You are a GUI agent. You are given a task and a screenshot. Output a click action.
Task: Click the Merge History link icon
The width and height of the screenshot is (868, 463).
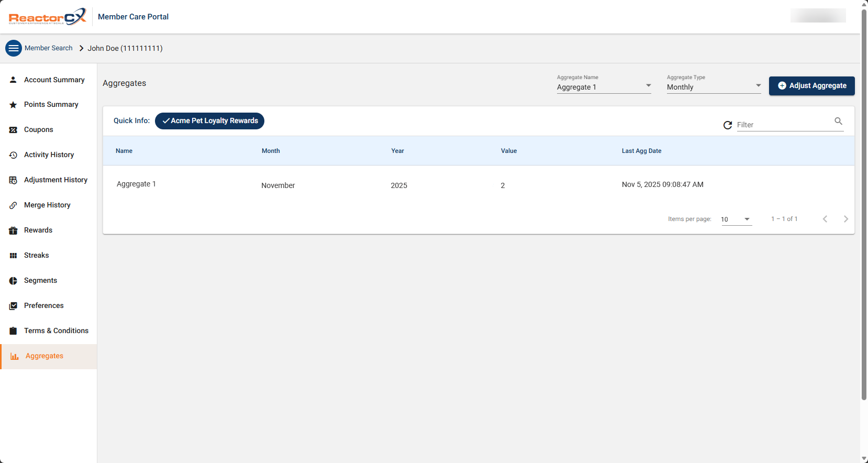coord(13,205)
